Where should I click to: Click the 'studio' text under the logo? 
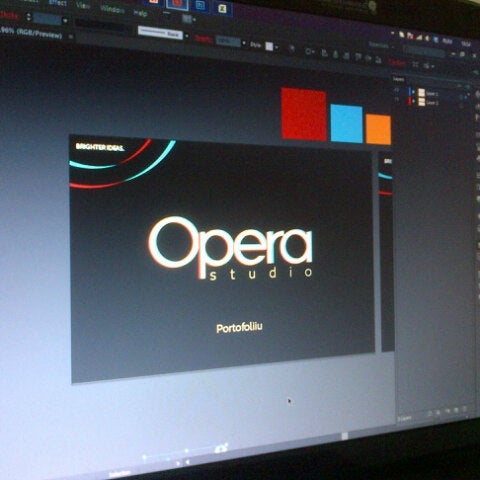pos(261,274)
